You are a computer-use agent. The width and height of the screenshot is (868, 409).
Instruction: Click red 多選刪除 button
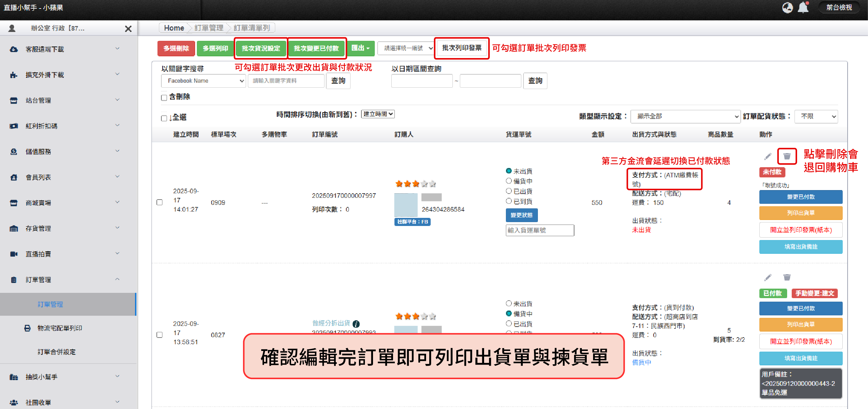coord(176,48)
